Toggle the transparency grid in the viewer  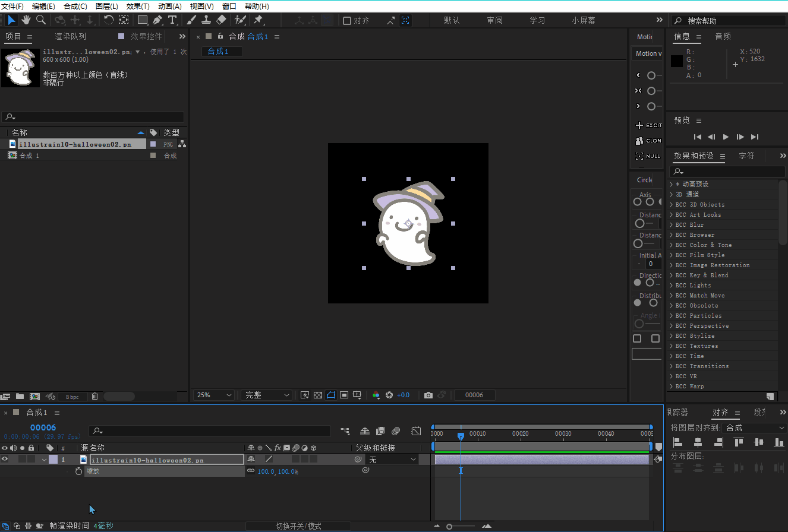click(318, 395)
